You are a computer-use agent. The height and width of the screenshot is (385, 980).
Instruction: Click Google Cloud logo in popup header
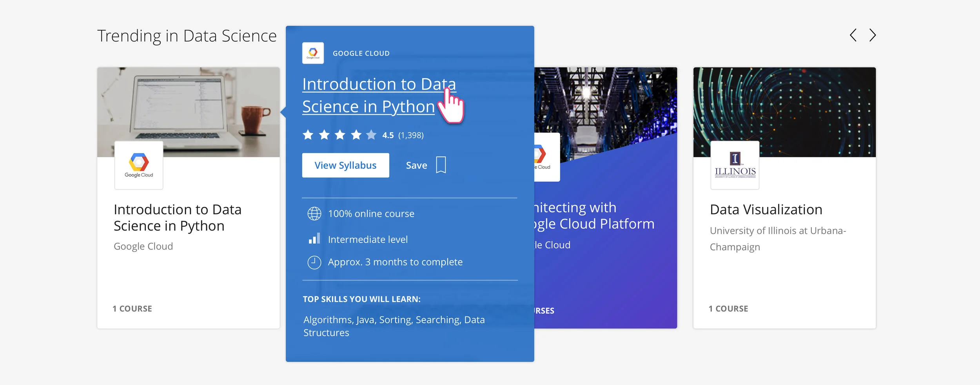click(313, 53)
